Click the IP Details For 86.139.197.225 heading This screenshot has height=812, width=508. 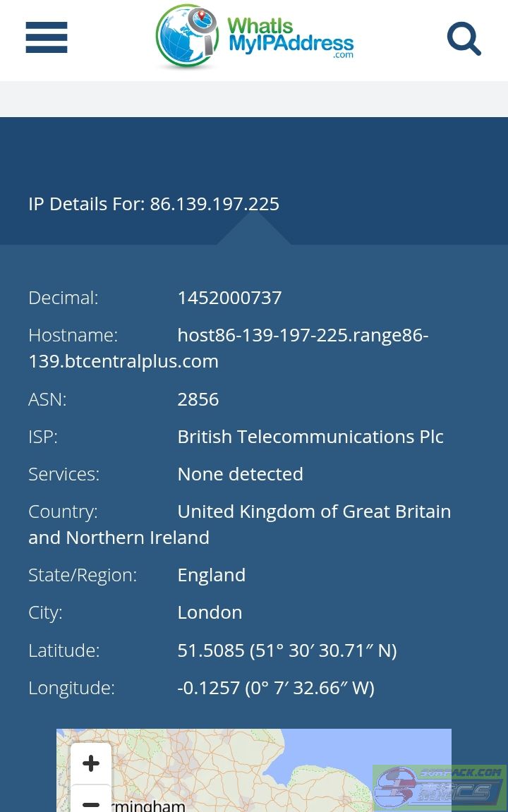(154, 204)
